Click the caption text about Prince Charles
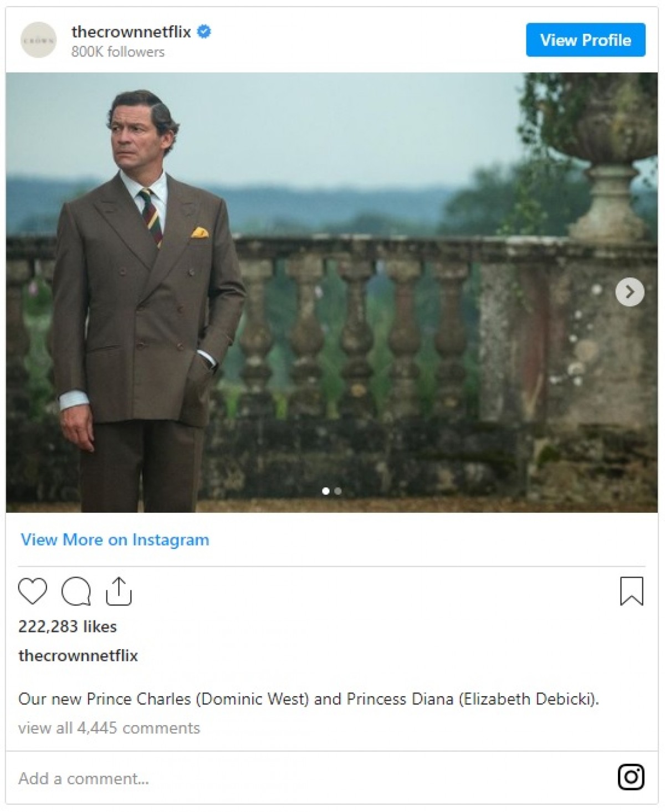 click(x=308, y=699)
